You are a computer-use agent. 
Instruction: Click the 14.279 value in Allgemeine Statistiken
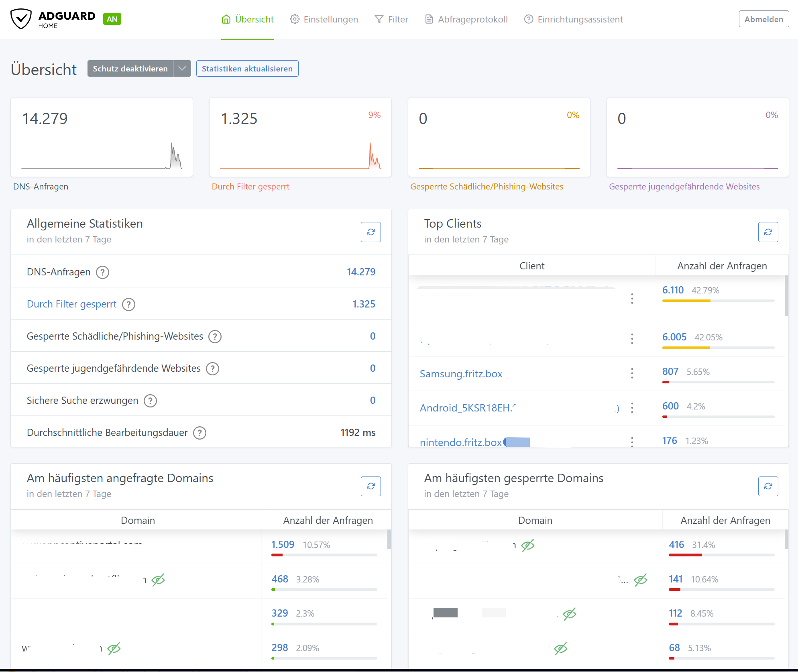pos(361,272)
